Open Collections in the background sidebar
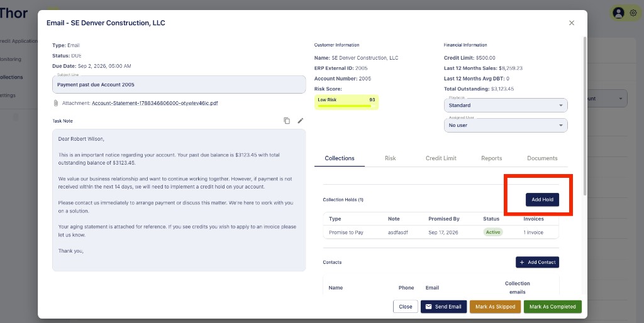The image size is (644, 323). [x=11, y=77]
